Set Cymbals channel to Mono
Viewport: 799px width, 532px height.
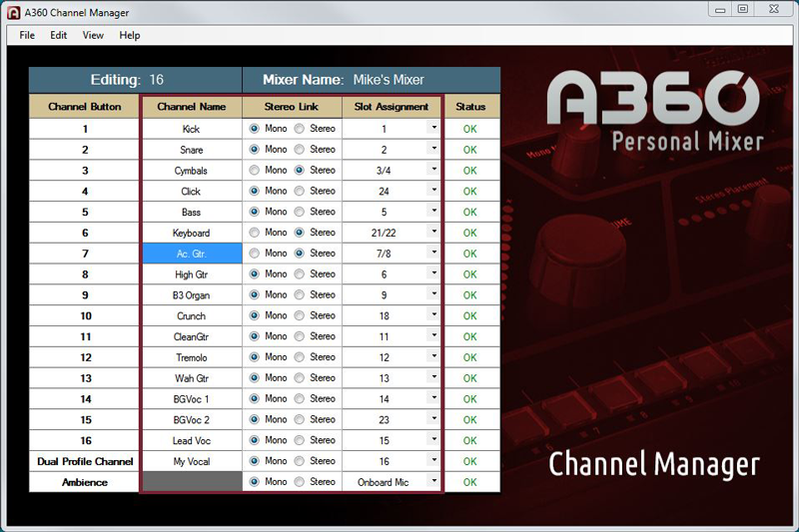tap(255, 171)
